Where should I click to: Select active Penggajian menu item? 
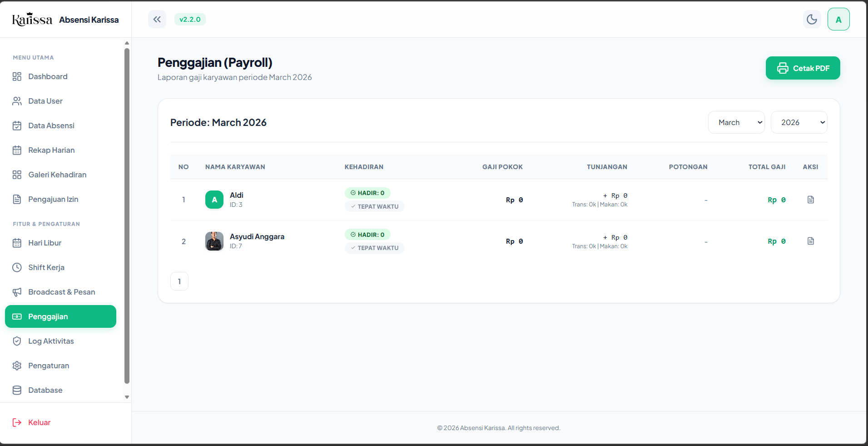tap(60, 316)
